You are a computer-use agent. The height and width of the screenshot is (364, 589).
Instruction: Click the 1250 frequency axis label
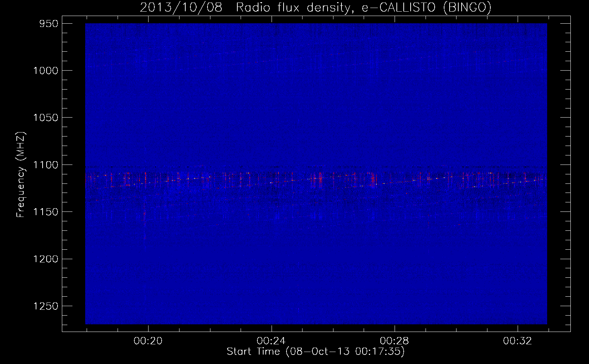coord(46,306)
